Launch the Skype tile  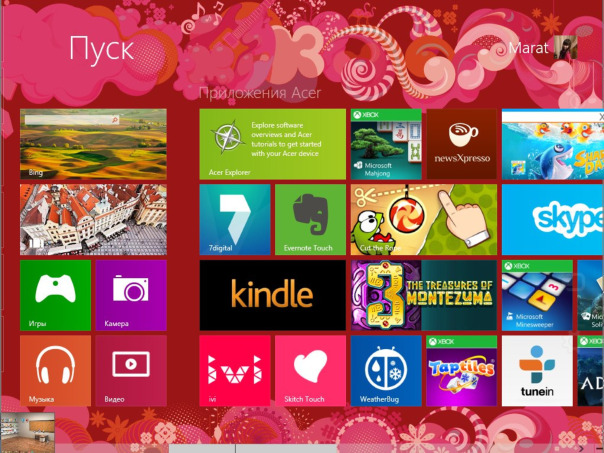click(553, 220)
